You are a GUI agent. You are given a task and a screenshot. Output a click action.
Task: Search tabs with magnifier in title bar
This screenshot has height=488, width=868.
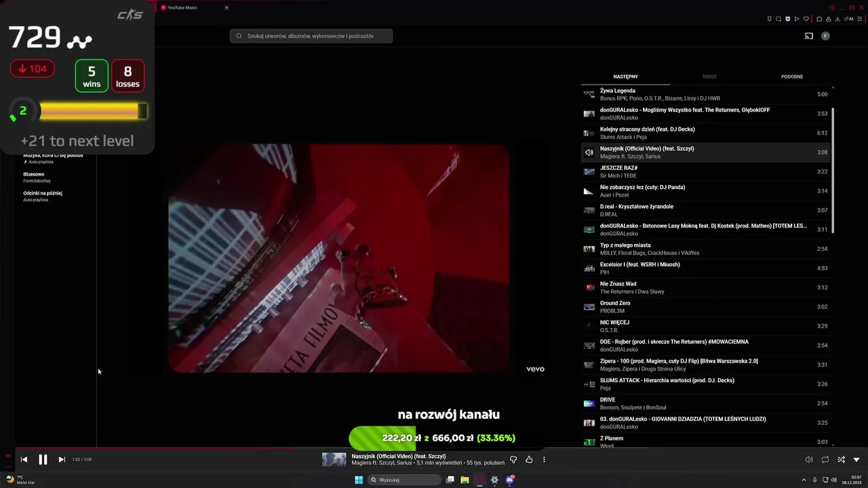click(x=832, y=7)
